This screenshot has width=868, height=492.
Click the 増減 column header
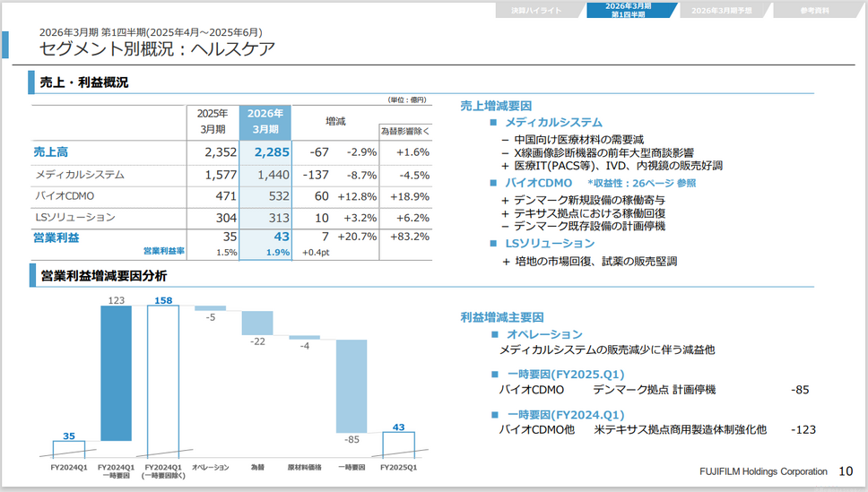[x=335, y=121]
